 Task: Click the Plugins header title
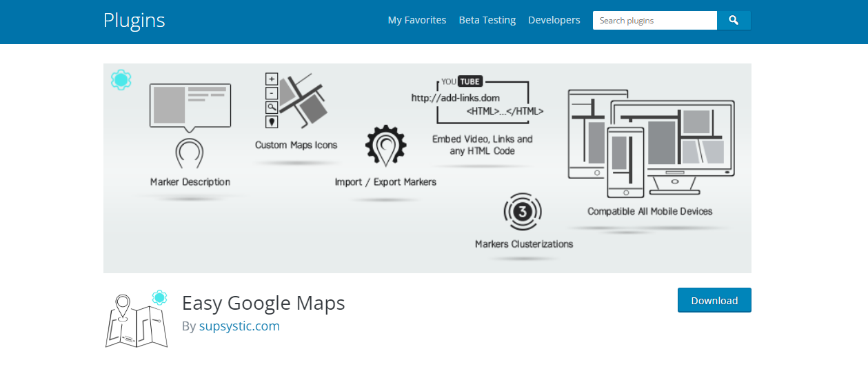pos(134,20)
